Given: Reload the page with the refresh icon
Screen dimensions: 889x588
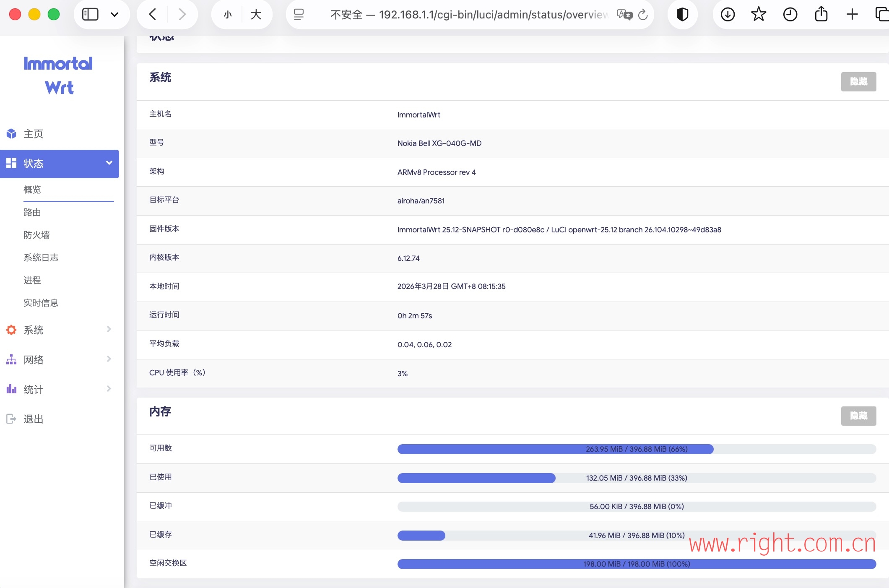Looking at the screenshot, I should pos(643,15).
